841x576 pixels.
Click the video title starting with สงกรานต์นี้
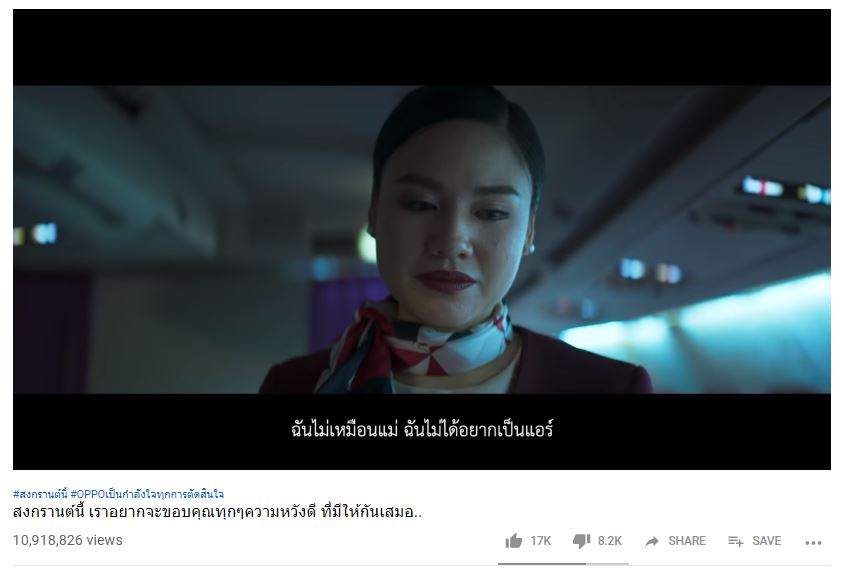point(217,512)
